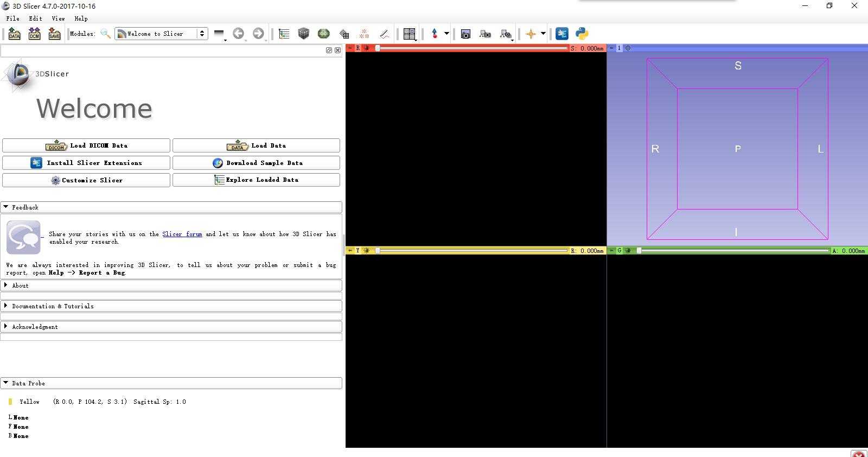Viewport: 868px width, 457px height.
Task: Click the module search magnifier icon
Action: pos(105,34)
